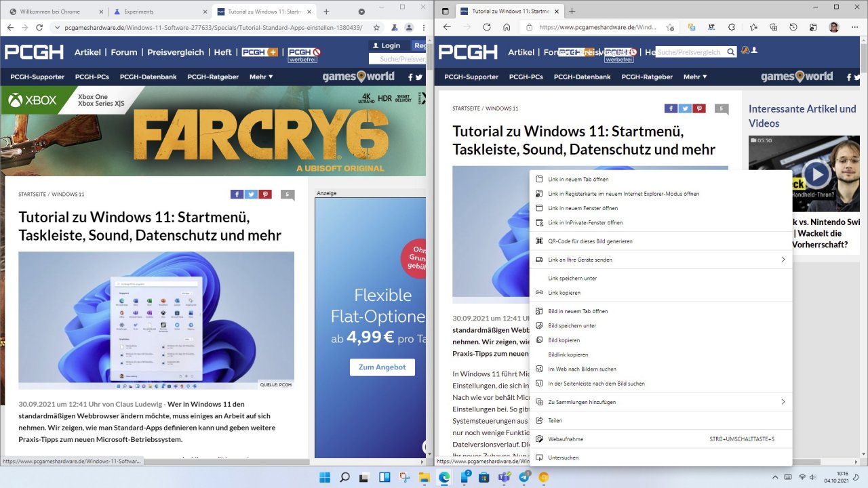
Task: Click Edge's translate icon in toolbar
Action: point(692,27)
